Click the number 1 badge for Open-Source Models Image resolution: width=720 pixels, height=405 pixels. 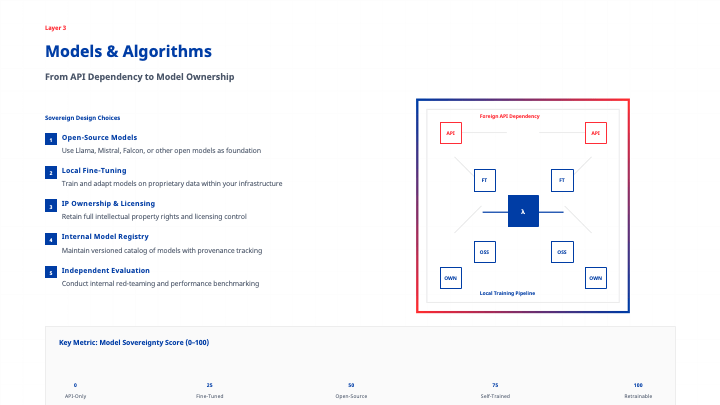point(50,140)
